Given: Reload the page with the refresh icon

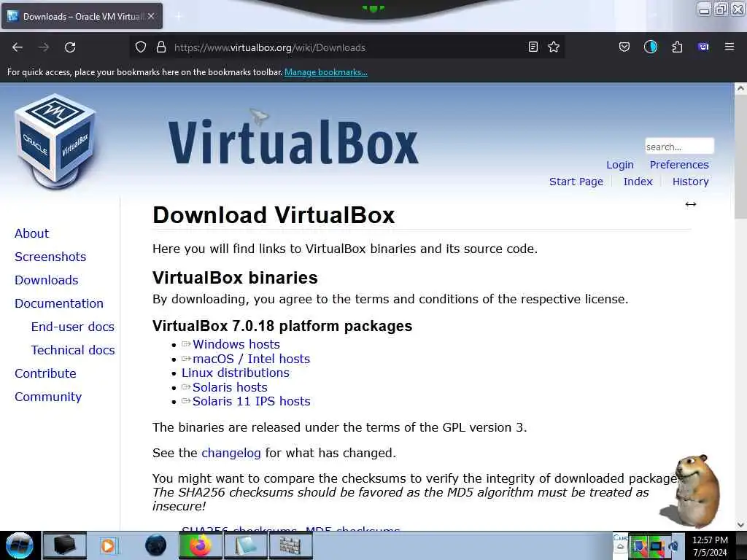Looking at the screenshot, I should (x=70, y=47).
